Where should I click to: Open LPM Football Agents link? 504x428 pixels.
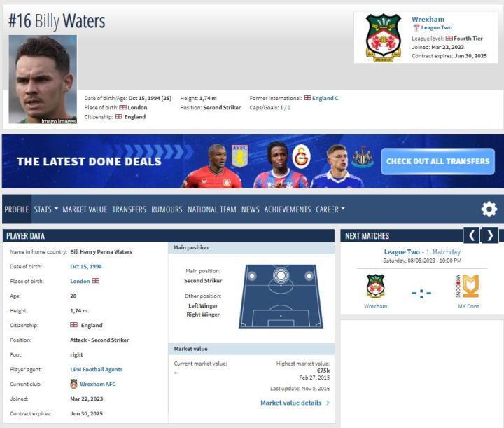97,369
